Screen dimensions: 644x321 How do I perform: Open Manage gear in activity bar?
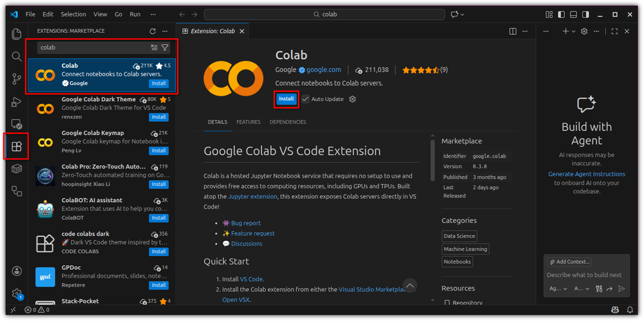pyautogui.click(x=17, y=293)
